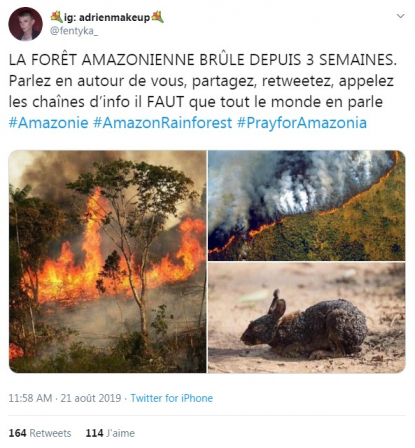The image size is (415, 448).
Task: Click the line mentioning chaînes d'info
Action: [196, 102]
